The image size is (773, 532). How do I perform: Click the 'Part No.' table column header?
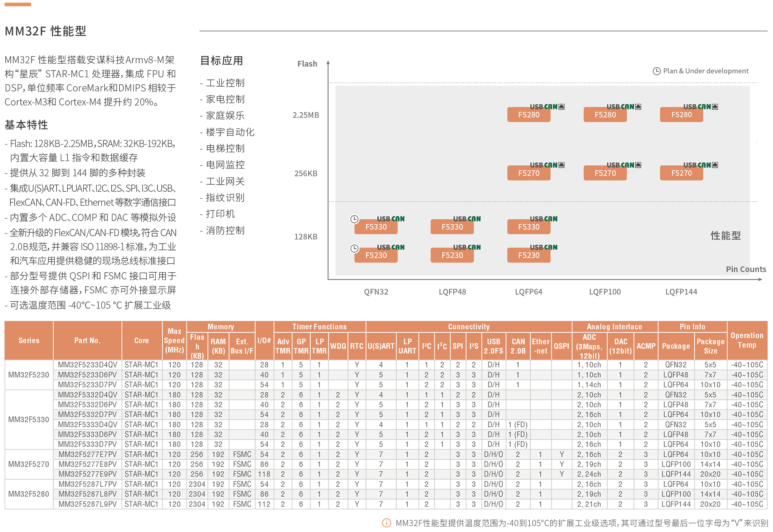point(87,340)
